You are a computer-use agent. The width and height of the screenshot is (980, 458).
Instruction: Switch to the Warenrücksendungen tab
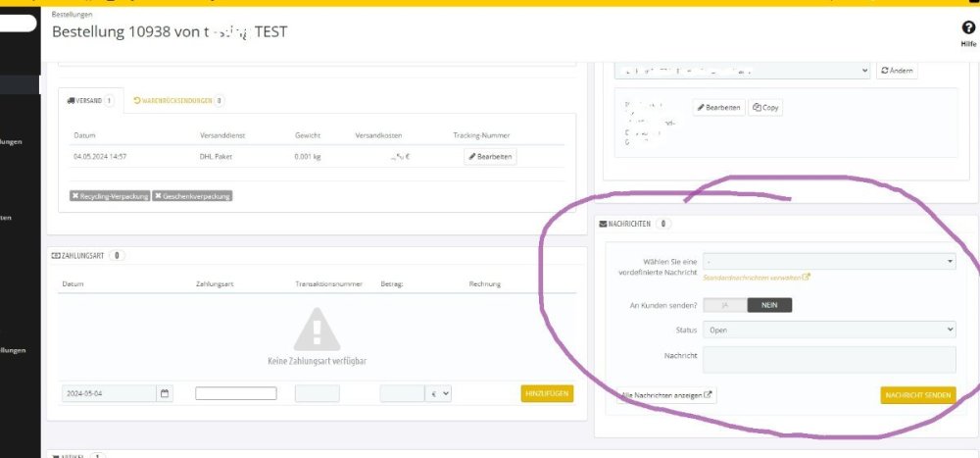178,100
